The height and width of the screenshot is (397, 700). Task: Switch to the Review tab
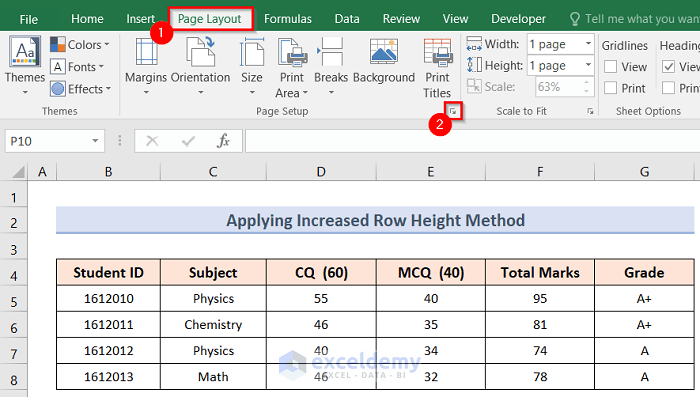click(x=401, y=19)
